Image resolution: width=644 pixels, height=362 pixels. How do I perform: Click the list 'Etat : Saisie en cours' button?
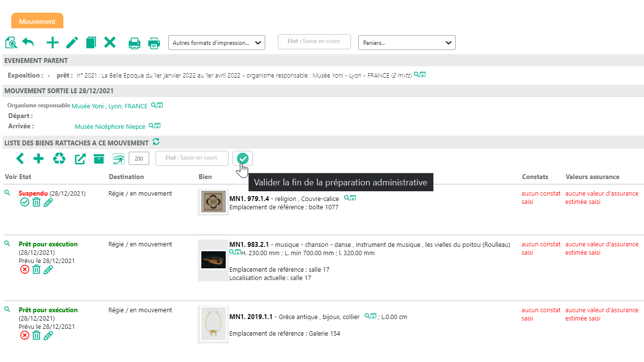coord(192,158)
